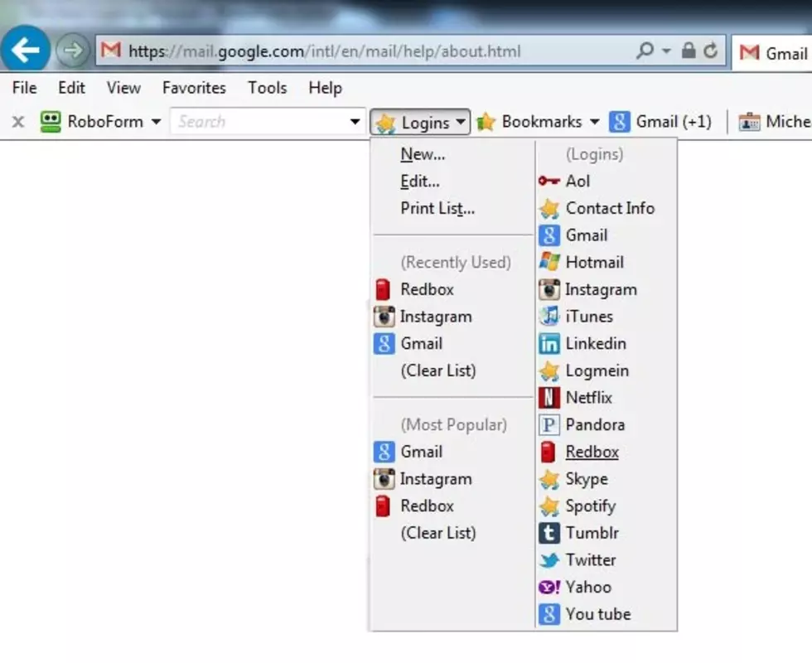Switch to the Gmail browser tab
Image resolution: width=812 pixels, height=663 pixels.
(774, 53)
